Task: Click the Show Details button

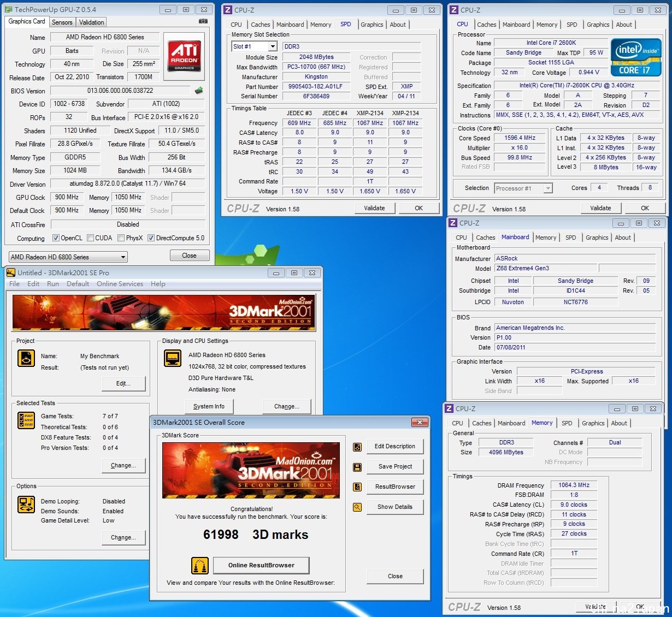Action: click(x=395, y=507)
